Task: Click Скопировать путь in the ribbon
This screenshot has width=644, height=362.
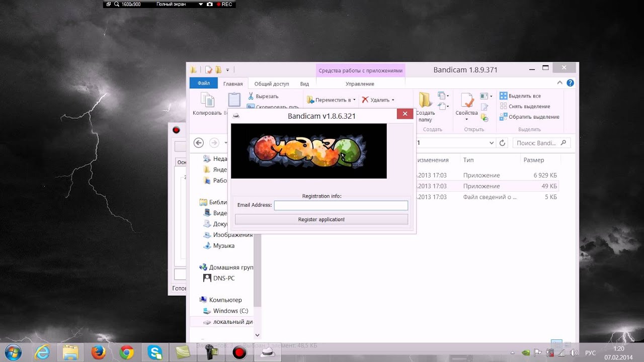Action: (273, 107)
